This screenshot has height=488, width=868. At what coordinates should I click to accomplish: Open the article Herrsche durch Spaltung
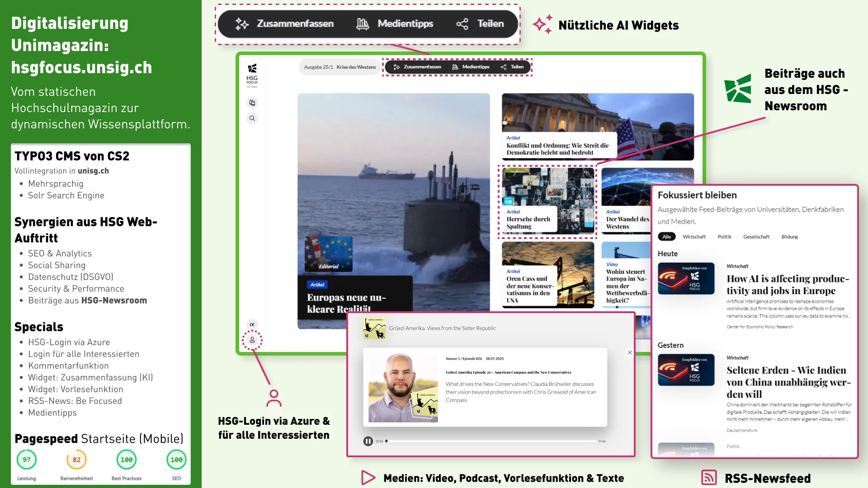(x=547, y=202)
